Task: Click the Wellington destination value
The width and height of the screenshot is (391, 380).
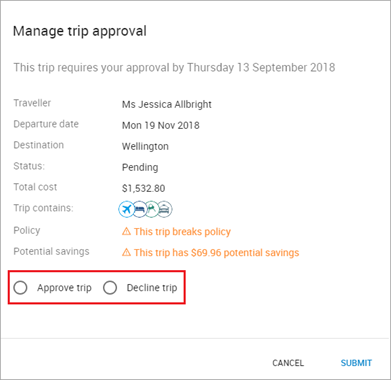Action: (145, 146)
